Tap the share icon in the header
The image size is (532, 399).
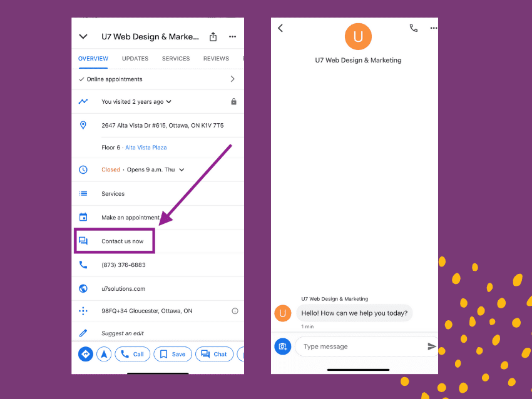[x=213, y=37]
